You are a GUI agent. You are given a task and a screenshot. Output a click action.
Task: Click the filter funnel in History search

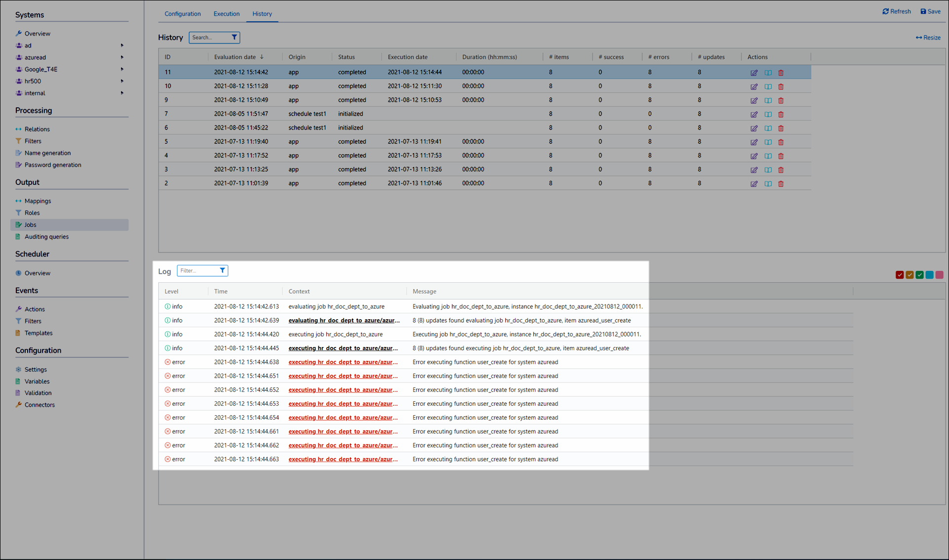pyautogui.click(x=234, y=37)
